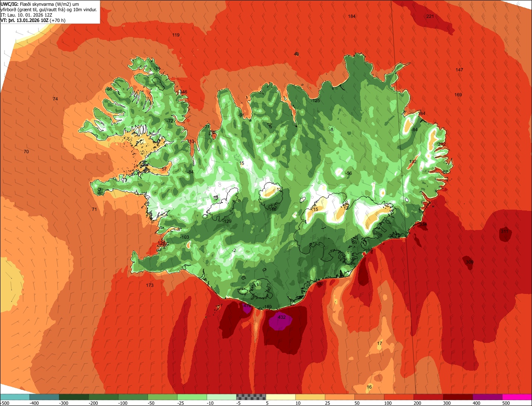
Task: Click the 147 value in the northeast ocean
Action: 459,70
